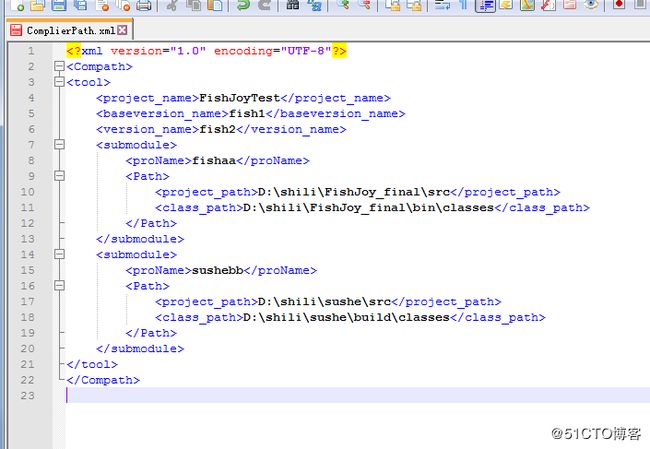Zoom out with magnifier minus icon
This screenshot has width=650, height=449.
[365, 4]
